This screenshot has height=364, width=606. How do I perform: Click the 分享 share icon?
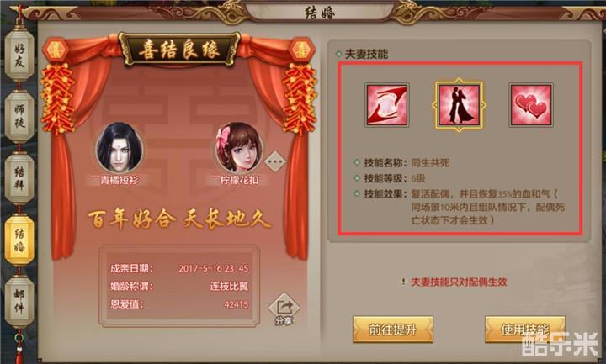pos(284,309)
